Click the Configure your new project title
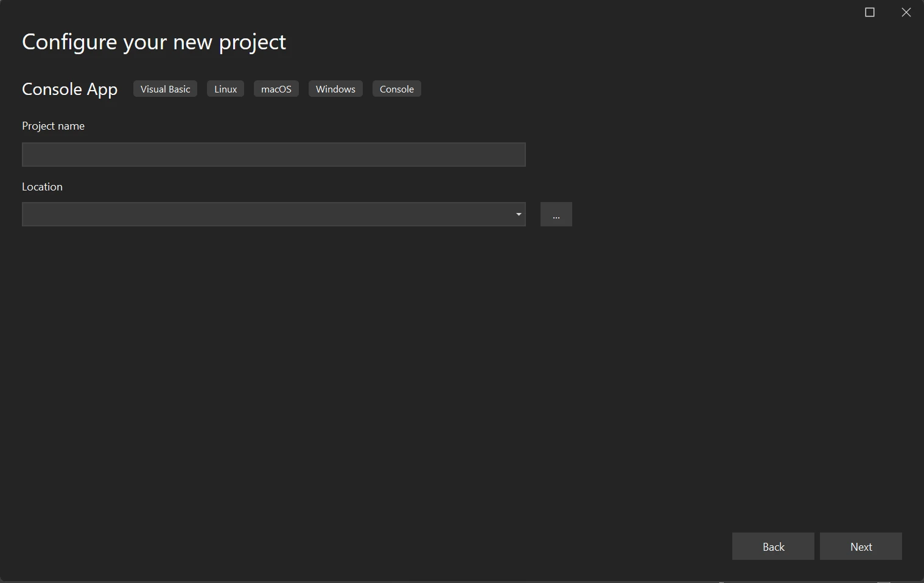The width and height of the screenshot is (924, 583). [153, 42]
